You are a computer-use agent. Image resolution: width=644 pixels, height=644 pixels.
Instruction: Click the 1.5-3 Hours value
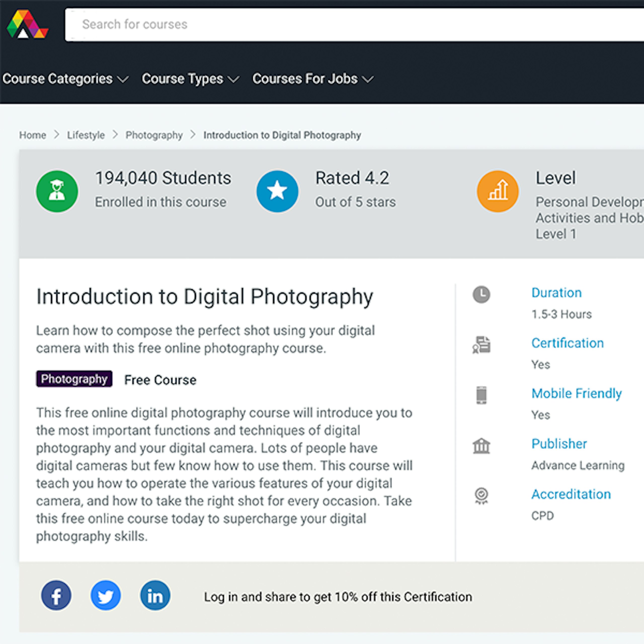pyautogui.click(x=562, y=314)
